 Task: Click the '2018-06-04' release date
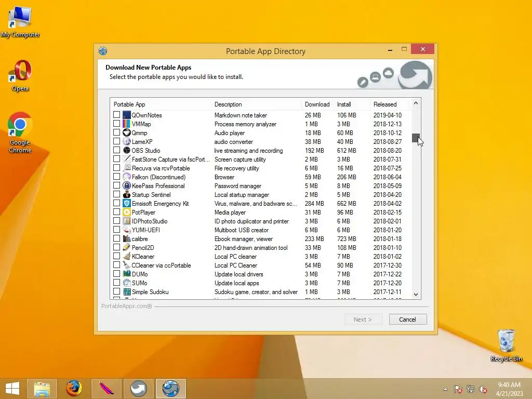(387, 177)
